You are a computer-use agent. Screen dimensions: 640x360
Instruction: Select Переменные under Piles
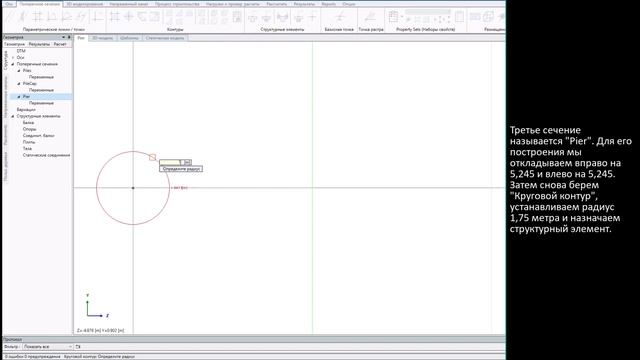coord(41,77)
